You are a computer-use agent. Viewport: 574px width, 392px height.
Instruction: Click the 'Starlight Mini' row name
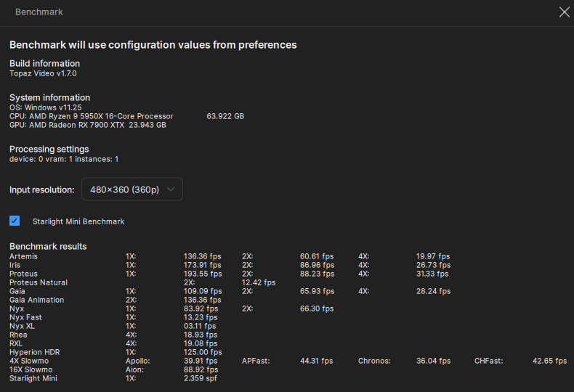coord(33,379)
